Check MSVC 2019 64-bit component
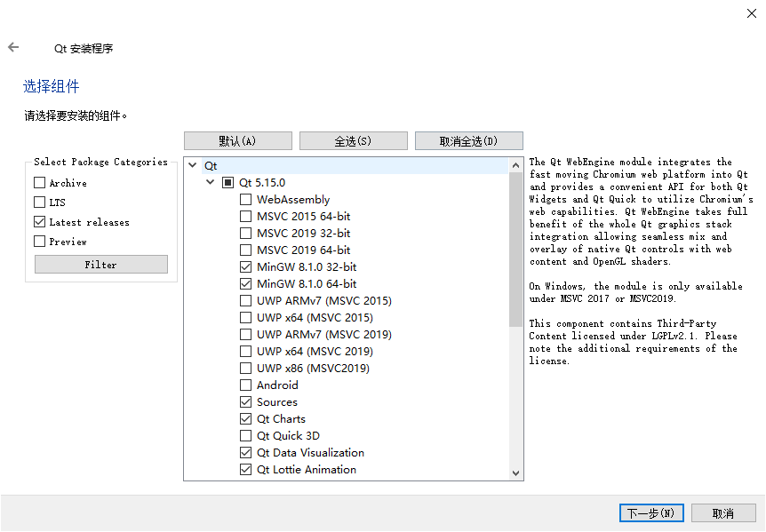Viewport: 766px width, 532px height. tap(246, 250)
